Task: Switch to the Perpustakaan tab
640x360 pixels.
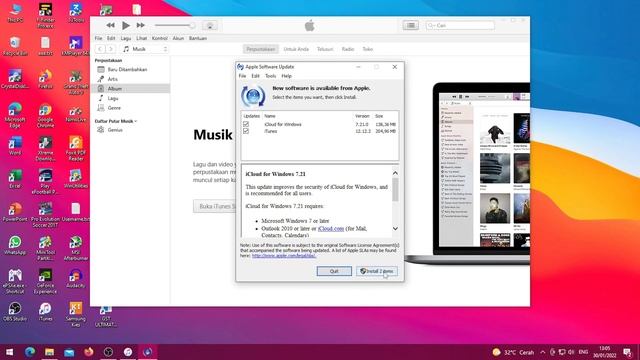Action: [261, 49]
